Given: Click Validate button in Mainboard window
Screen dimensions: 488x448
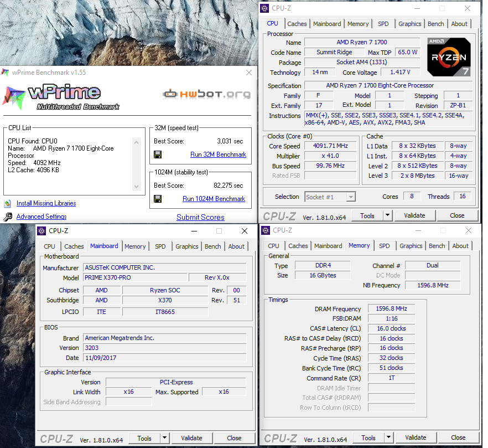Looking at the screenshot, I should 191,438.
